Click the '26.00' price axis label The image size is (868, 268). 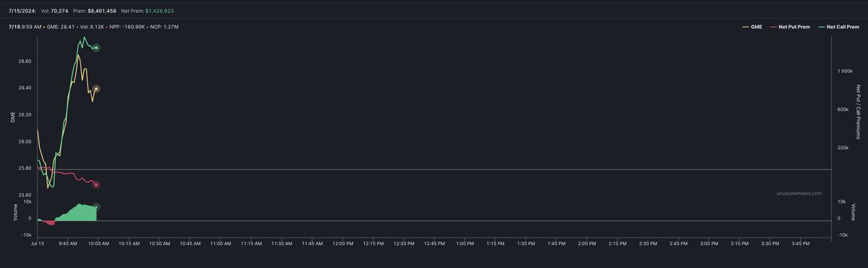tap(25, 141)
